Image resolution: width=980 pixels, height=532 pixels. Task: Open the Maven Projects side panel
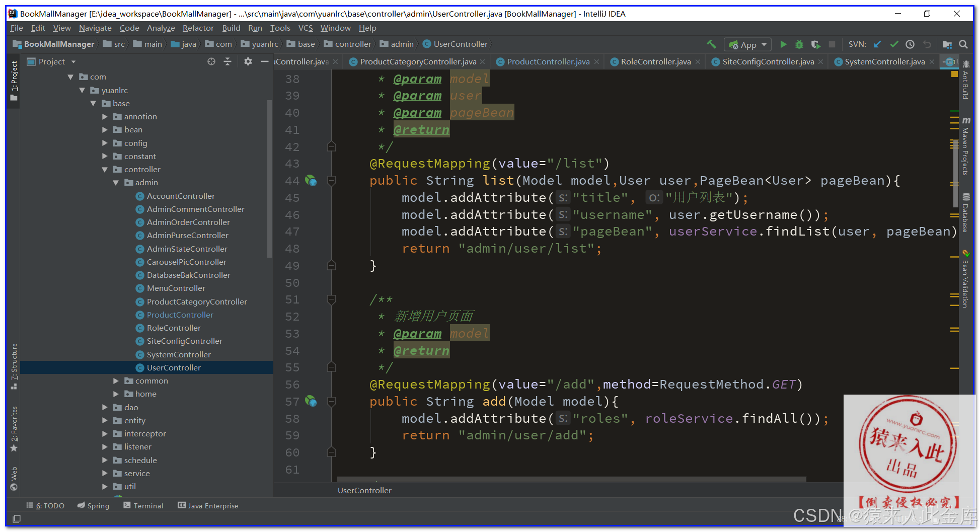coord(965,146)
